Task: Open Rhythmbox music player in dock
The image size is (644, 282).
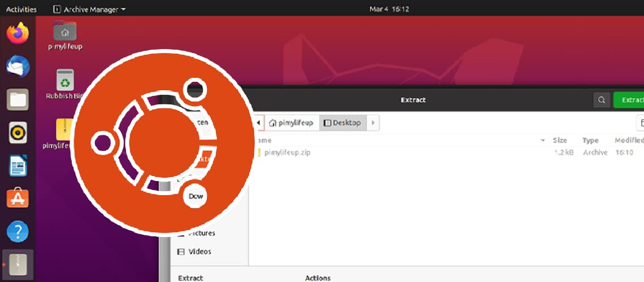Action: pyautogui.click(x=18, y=133)
